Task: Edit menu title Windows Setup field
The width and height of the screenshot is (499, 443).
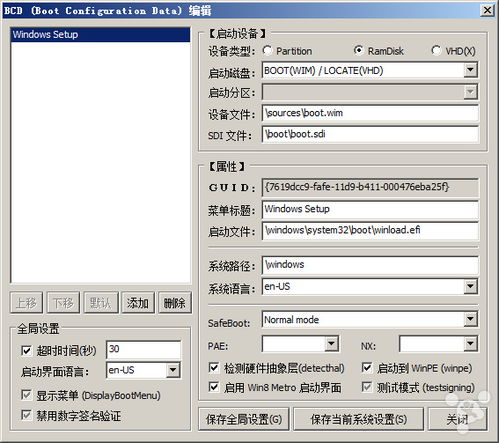Action: (x=370, y=209)
